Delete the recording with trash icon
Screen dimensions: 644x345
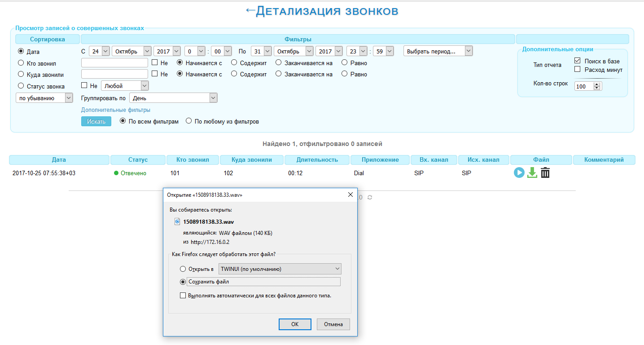click(x=545, y=172)
